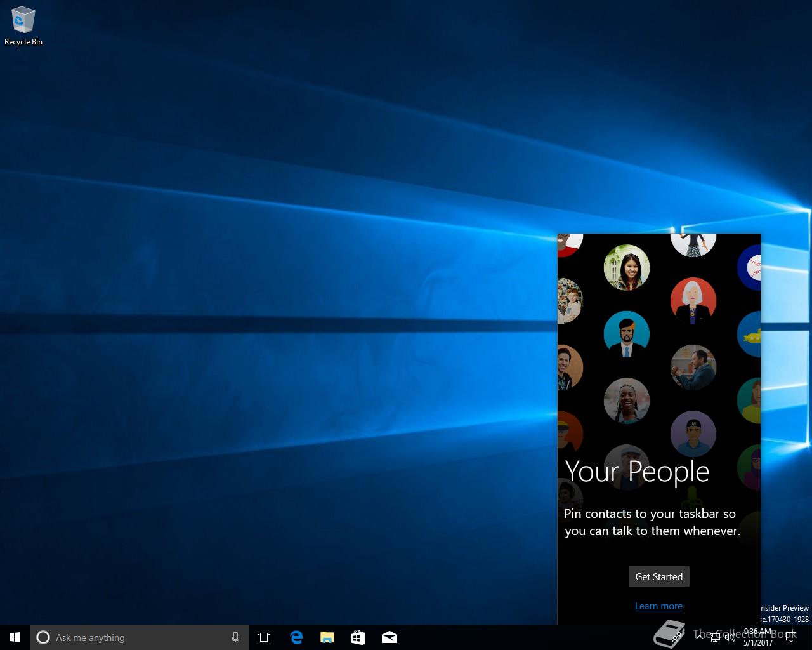Activate the Cortana microphone icon
Image resolution: width=812 pixels, height=650 pixels.
tap(235, 637)
